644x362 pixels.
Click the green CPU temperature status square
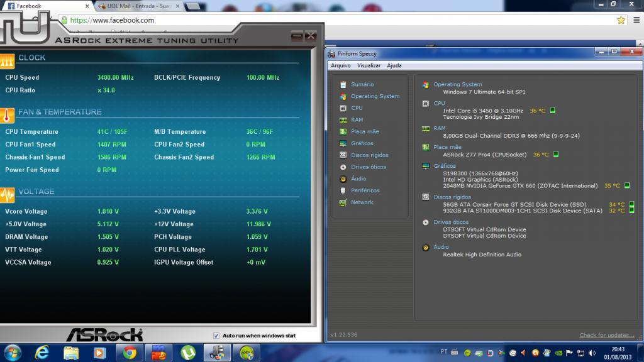pos(552,111)
